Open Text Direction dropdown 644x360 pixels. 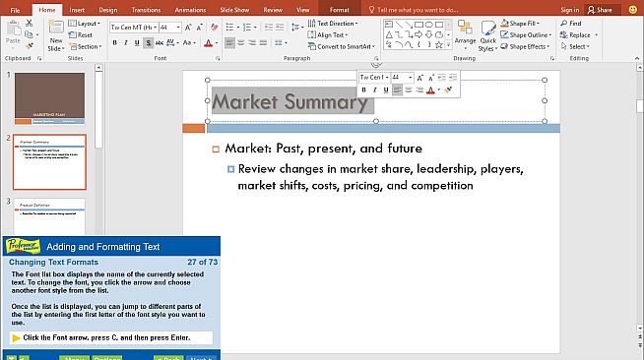click(x=333, y=24)
